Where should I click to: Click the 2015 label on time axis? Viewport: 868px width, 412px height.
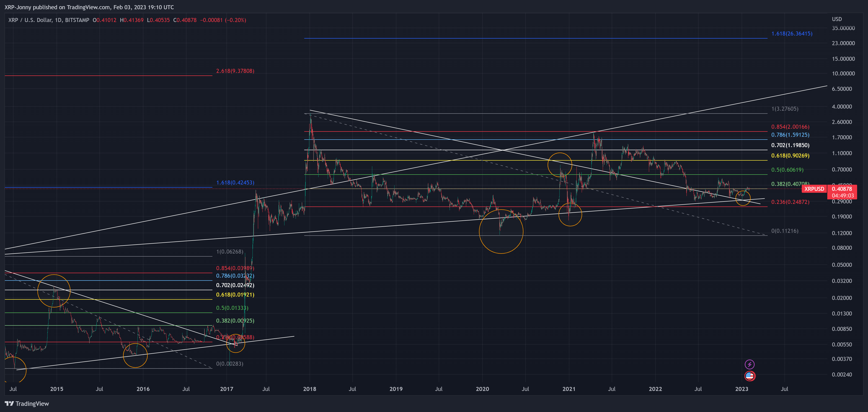tap(57, 389)
